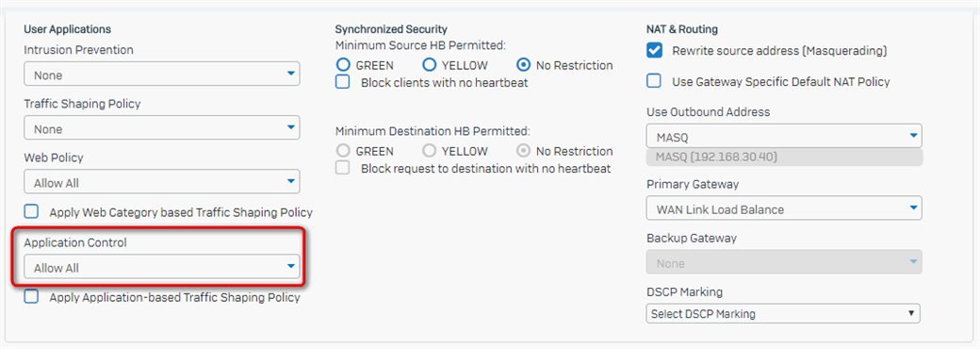The height and width of the screenshot is (349, 980).
Task: Choose No Restriction for Minimum Source HB
Action: click(x=524, y=64)
